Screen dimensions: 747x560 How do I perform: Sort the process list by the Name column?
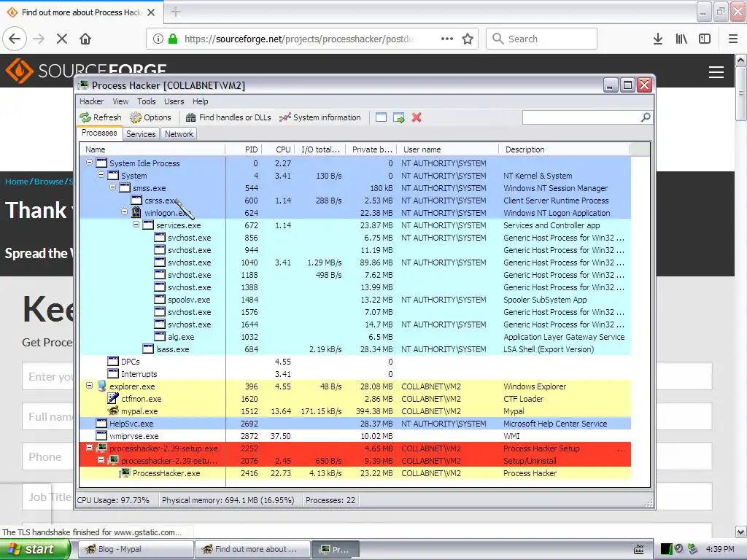click(152, 149)
